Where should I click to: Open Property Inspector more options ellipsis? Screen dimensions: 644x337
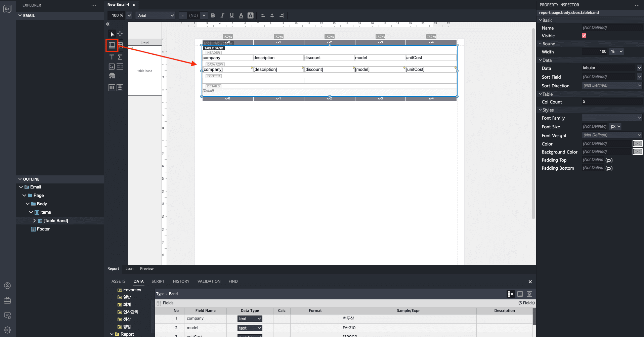(637, 5)
